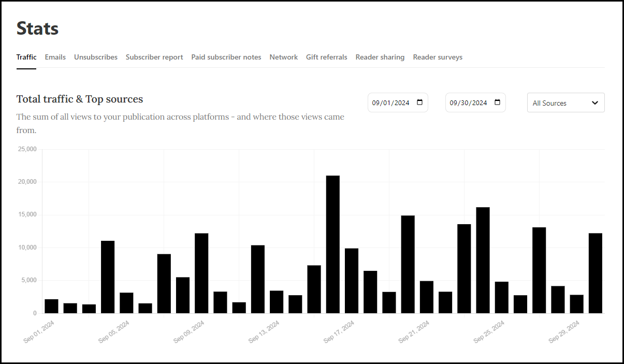Switch to the Emails tab
This screenshot has height=364, width=624.
pyautogui.click(x=55, y=57)
